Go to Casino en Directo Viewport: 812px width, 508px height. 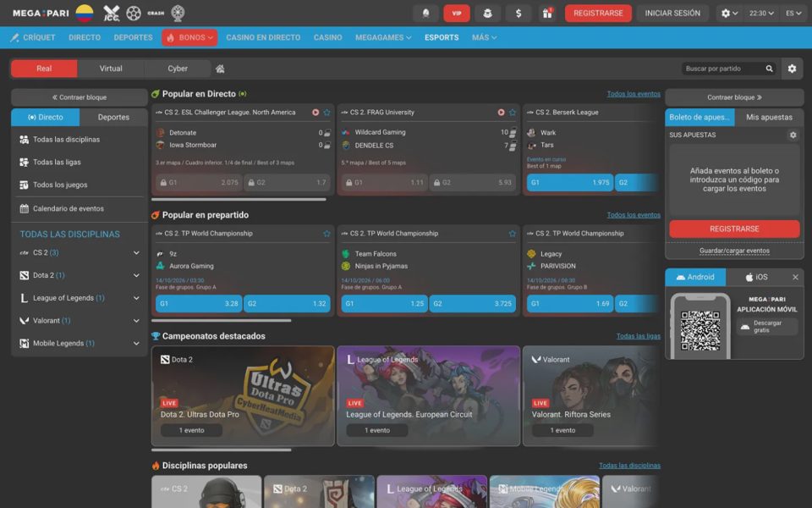click(x=263, y=37)
